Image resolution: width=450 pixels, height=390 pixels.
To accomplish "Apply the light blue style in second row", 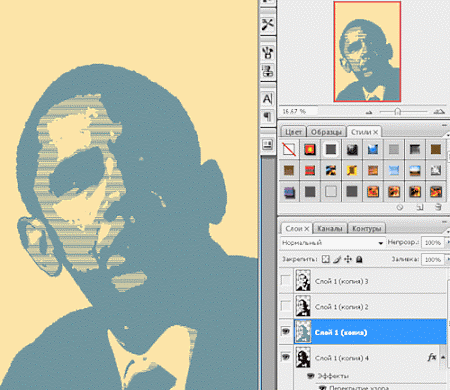I will click(394, 171).
